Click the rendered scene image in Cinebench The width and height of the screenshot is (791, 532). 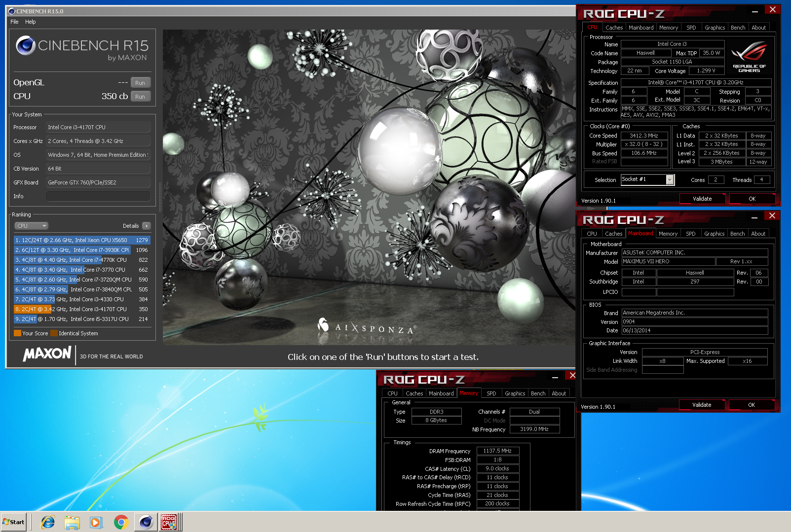click(x=368, y=187)
